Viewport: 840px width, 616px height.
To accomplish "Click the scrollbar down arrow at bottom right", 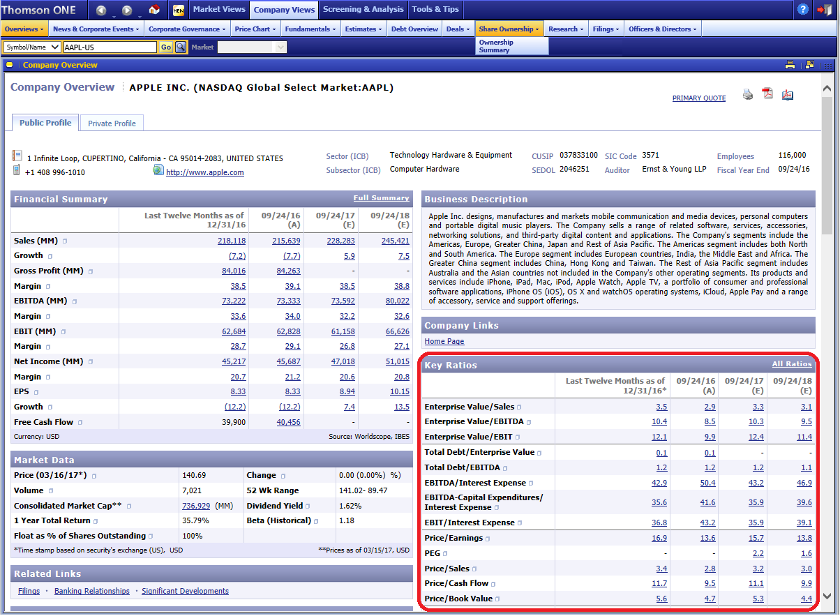I will (827, 596).
